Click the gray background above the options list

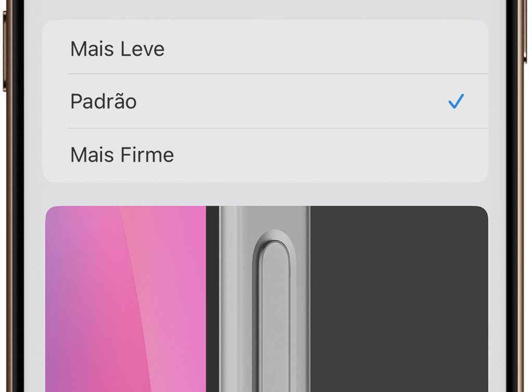[265, 9]
